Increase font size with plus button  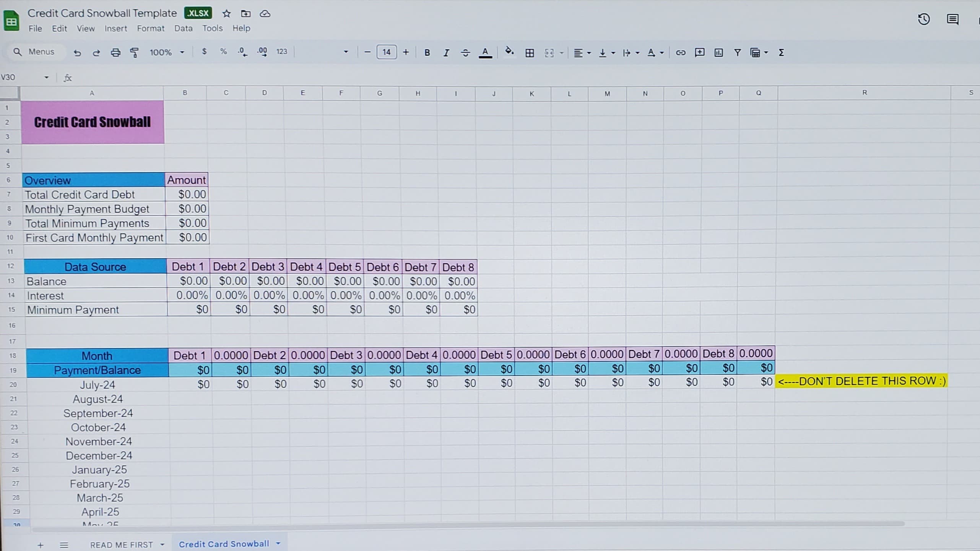pos(406,52)
